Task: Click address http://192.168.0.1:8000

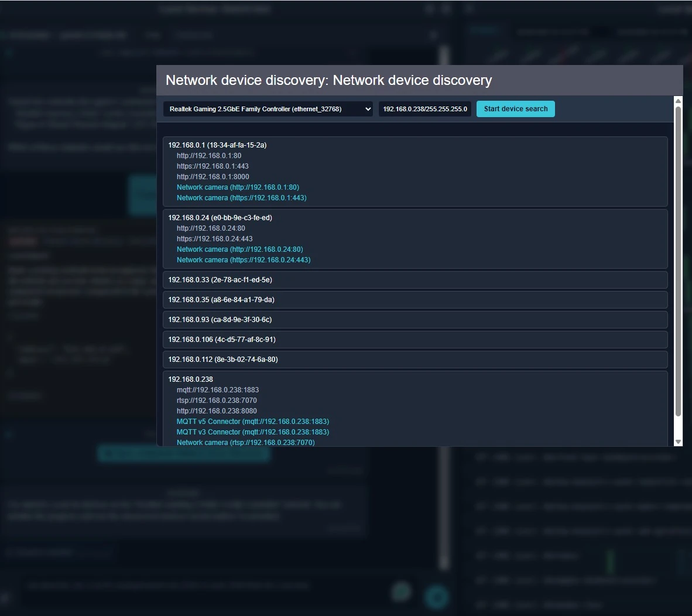Action: pyautogui.click(x=213, y=176)
